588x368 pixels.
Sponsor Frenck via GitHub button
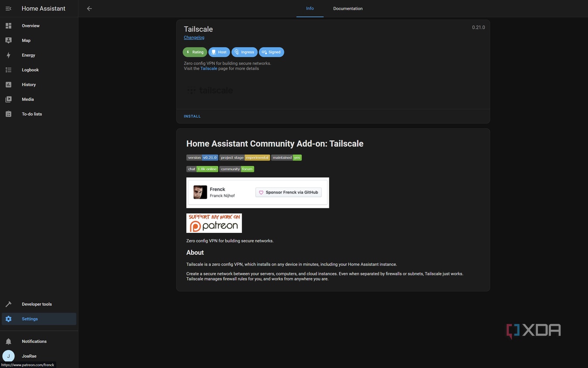[289, 192]
